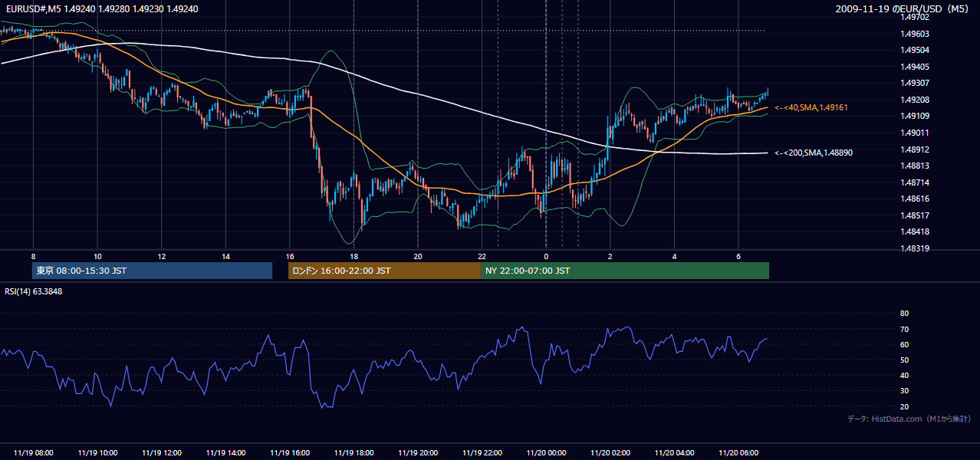Click bottom time label 11/19 18:00
This screenshot has width=980, height=460.
354,453
